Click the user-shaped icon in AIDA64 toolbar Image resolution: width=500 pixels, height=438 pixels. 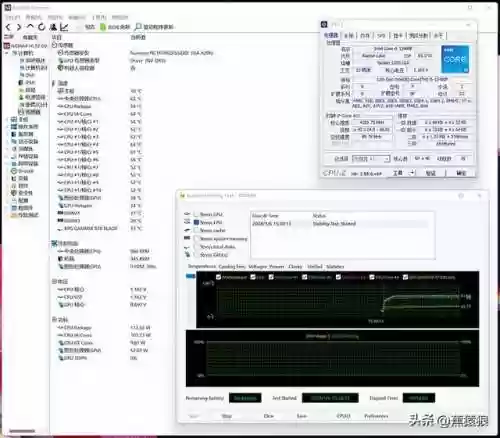(53, 27)
